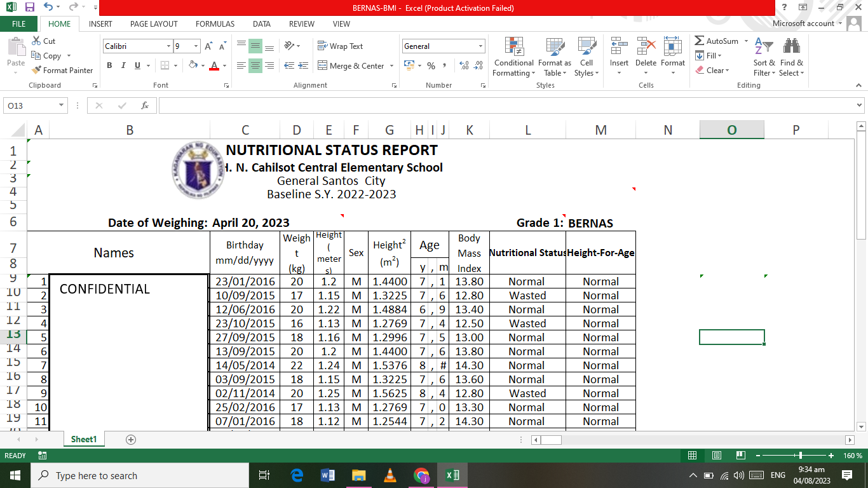Apply Comma Style number format

coord(445,65)
